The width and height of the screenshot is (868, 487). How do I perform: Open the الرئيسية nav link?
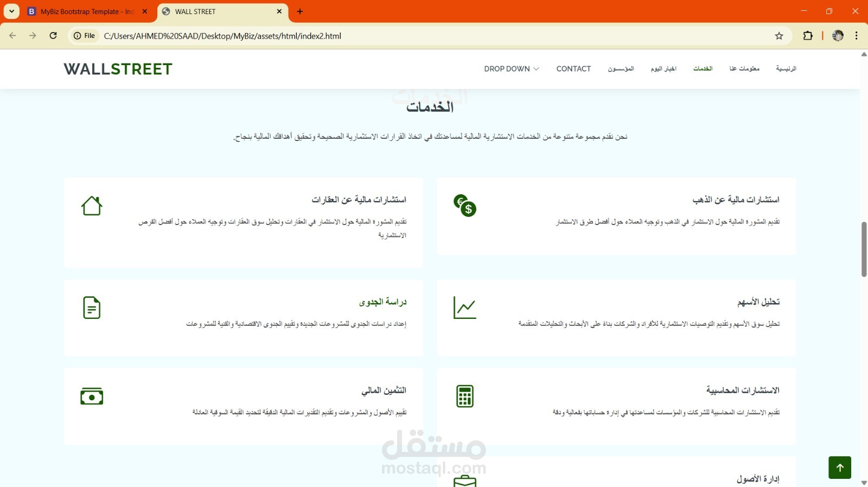coord(786,69)
